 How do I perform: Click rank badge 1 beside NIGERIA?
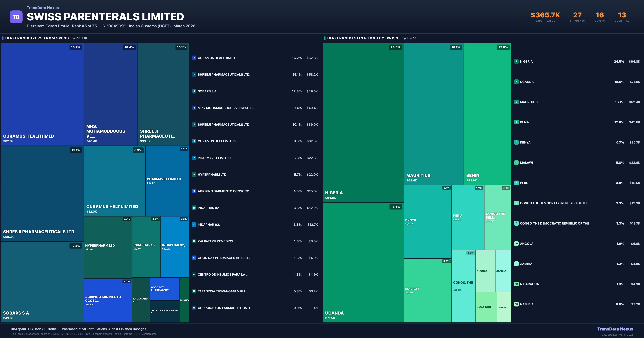coord(516,62)
